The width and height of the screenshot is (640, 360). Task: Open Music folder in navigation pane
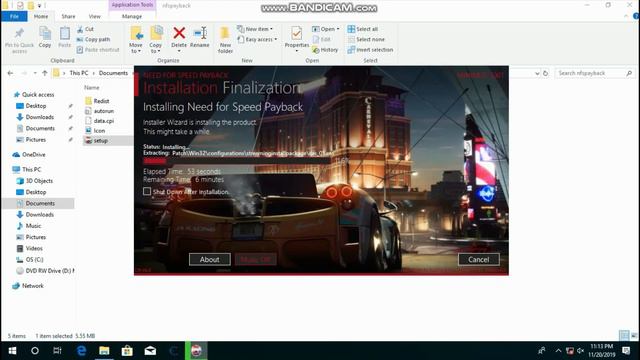click(29, 226)
